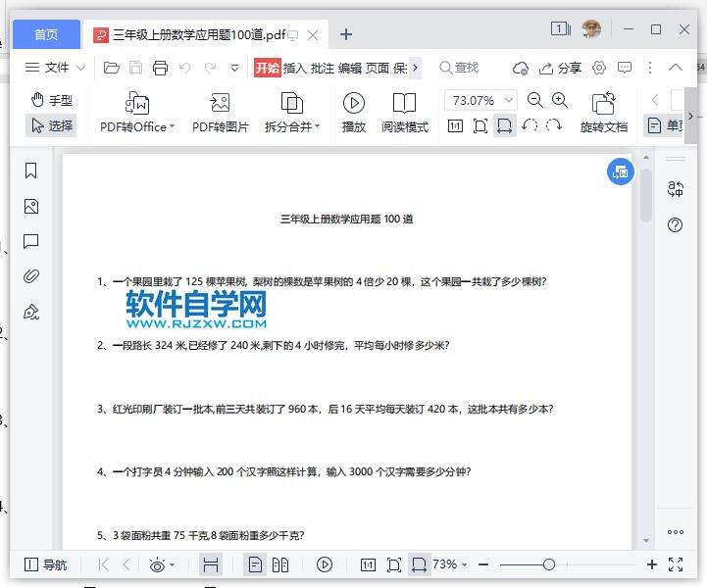This screenshot has height=588, width=707.
Task: Click fit width icon in ribbon
Action: [504, 125]
